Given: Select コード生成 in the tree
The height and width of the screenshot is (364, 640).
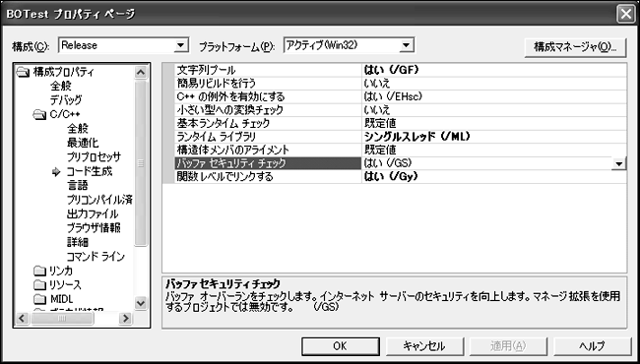Looking at the screenshot, I should (x=90, y=171).
